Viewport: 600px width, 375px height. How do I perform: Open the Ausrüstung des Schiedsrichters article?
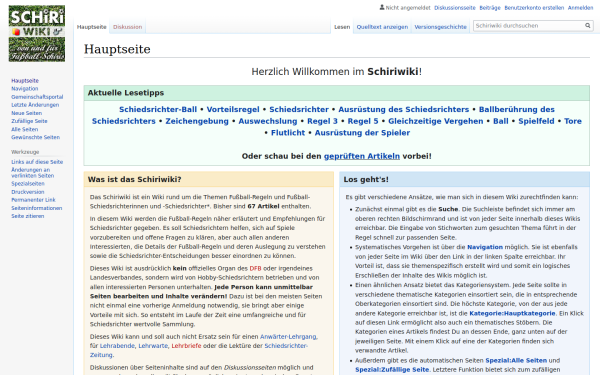coord(404,109)
